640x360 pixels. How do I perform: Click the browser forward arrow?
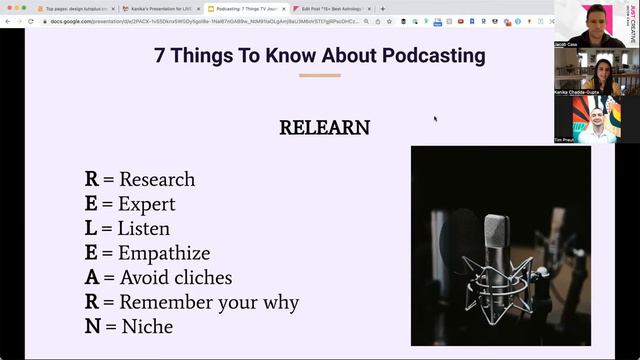[x=19, y=21]
